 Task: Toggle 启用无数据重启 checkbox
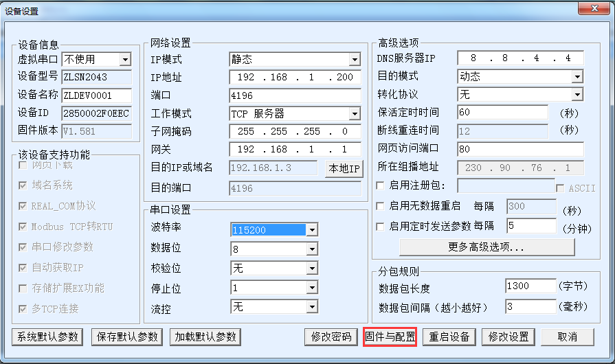(x=381, y=206)
